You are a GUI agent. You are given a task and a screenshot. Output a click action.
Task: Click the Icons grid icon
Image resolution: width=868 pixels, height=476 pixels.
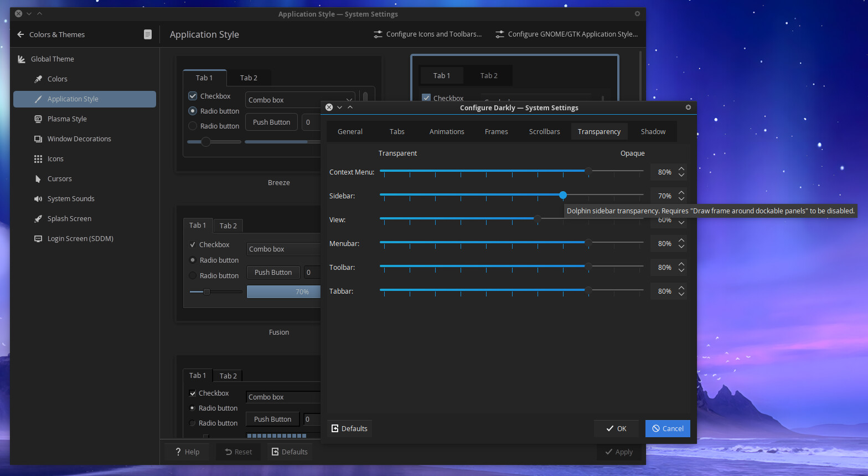click(38, 159)
